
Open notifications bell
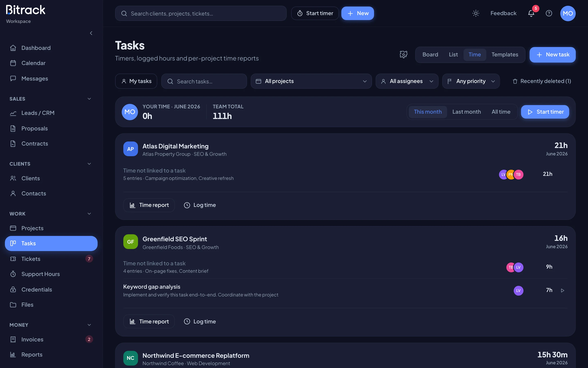point(531,13)
